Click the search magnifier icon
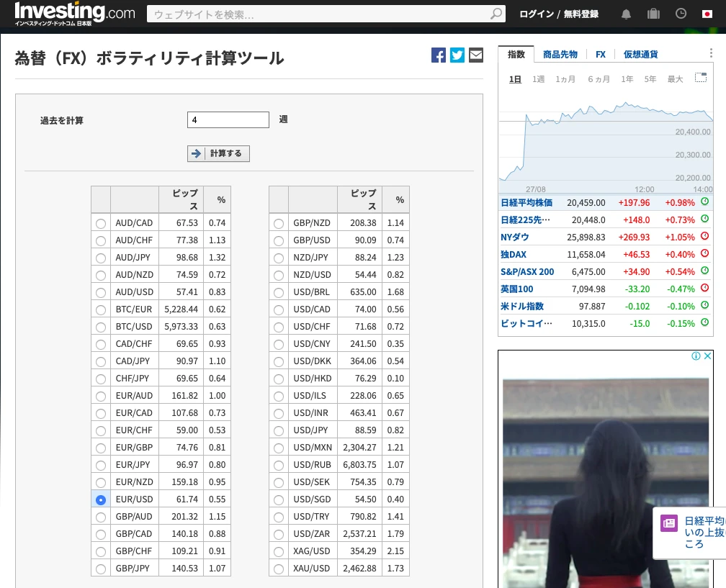 click(x=496, y=14)
